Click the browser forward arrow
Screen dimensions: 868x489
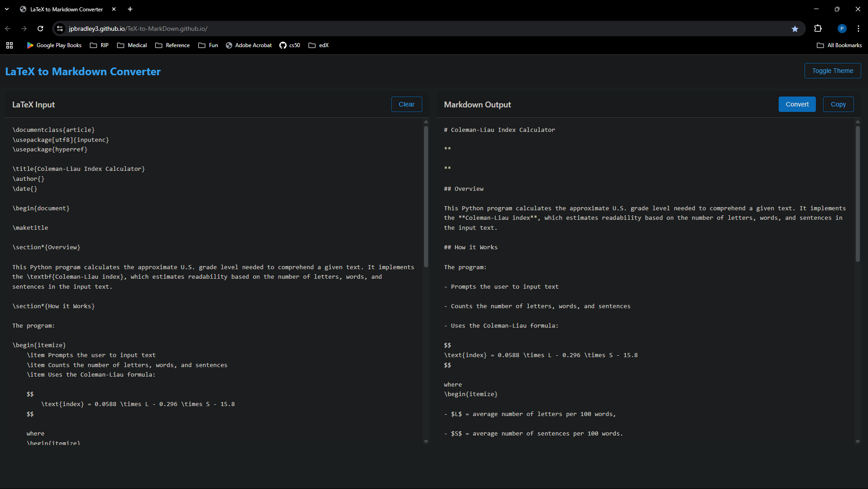click(x=24, y=29)
